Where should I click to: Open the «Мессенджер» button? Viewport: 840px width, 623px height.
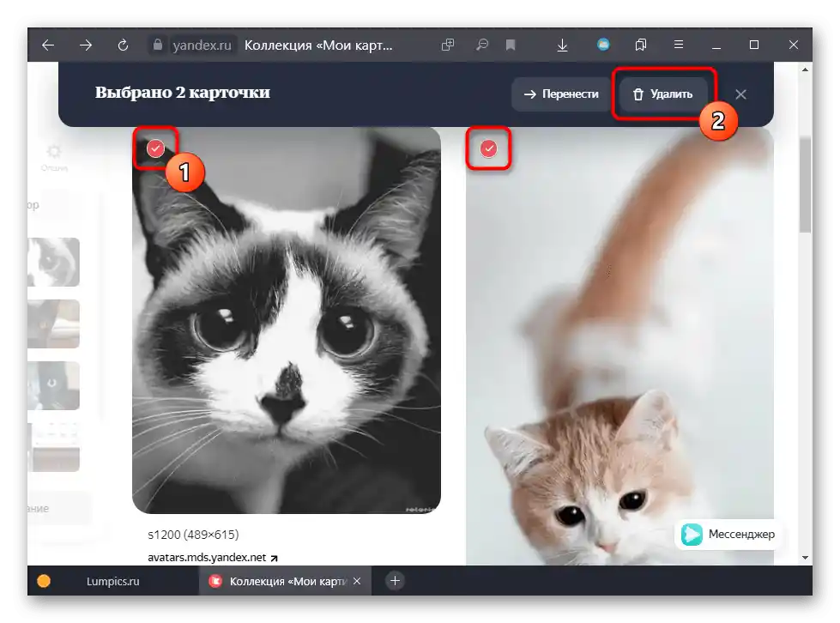click(728, 534)
